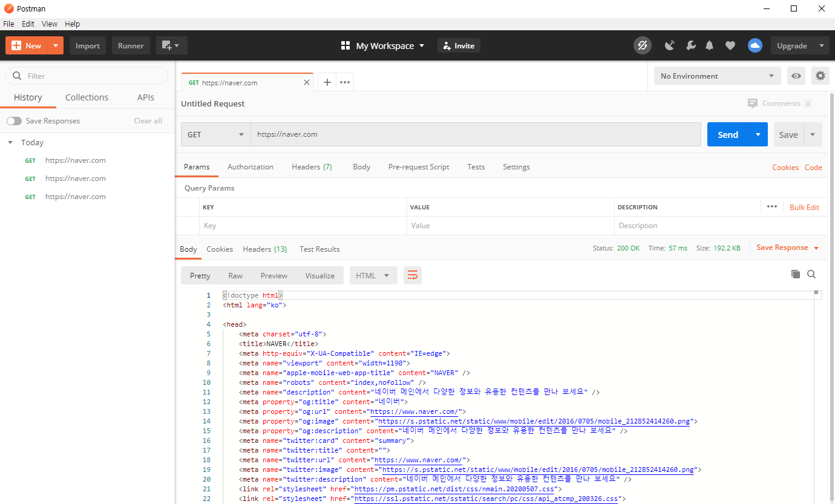Switch to the Collections sidebar tab
Image resolution: width=835 pixels, height=504 pixels.
[87, 97]
